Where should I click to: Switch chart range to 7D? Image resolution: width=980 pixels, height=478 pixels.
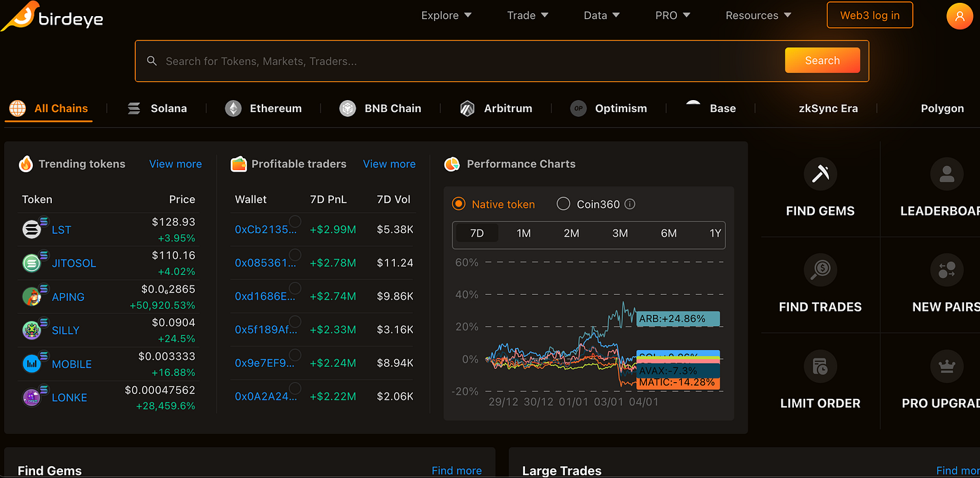tap(477, 233)
